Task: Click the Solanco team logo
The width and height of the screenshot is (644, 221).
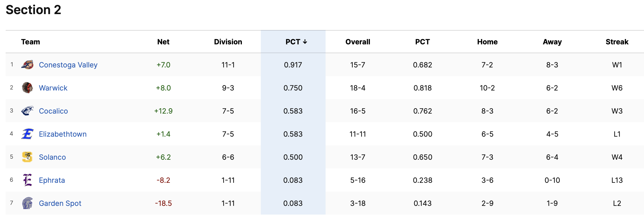Action: (27, 157)
